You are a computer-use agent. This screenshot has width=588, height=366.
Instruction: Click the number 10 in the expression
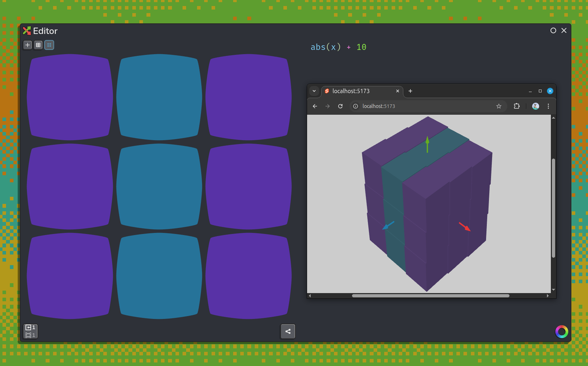click(361, 47)
